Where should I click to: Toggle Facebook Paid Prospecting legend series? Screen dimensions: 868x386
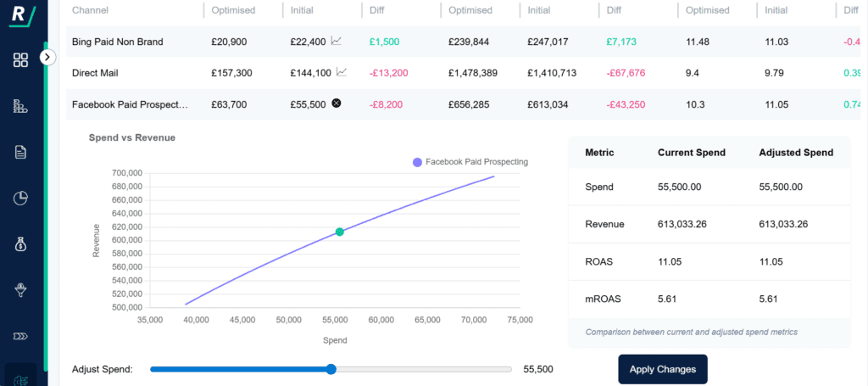[x=470, y=161]
